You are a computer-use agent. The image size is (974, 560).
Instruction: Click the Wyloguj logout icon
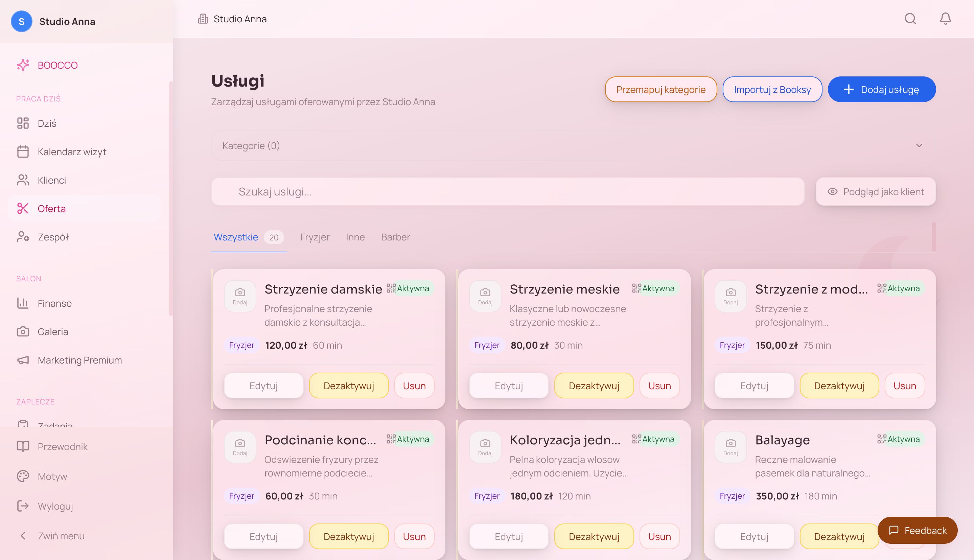tap(23, 506)
